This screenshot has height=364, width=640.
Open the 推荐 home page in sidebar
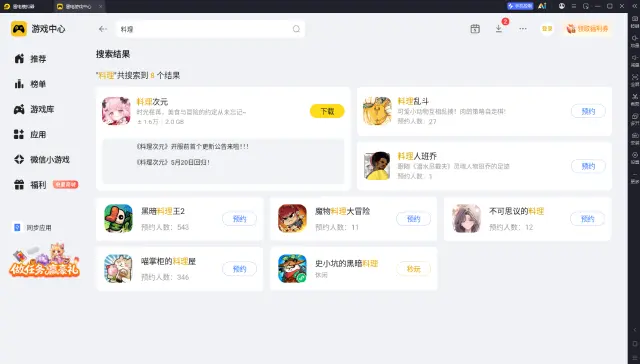[30, 59]
